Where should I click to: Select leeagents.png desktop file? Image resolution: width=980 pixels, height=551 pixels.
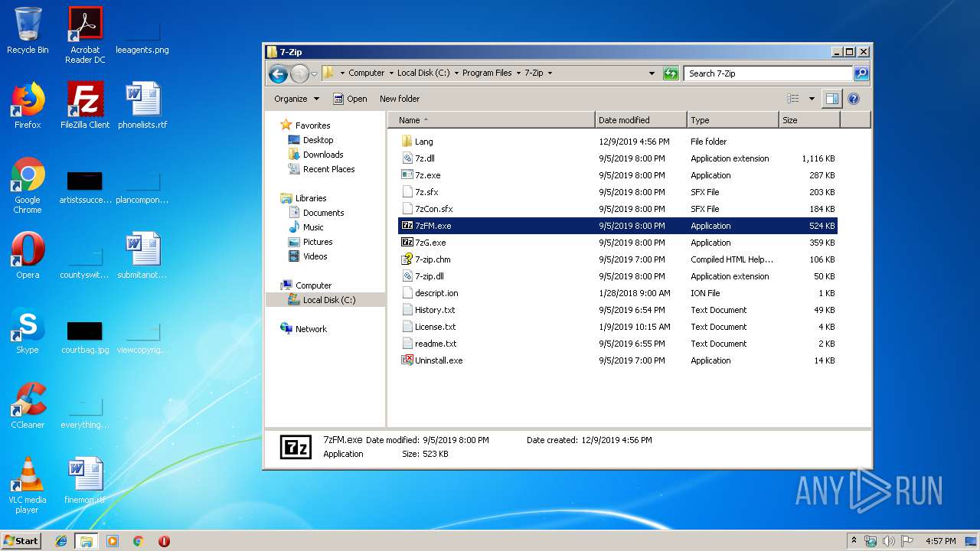pyautogui.click(x=142, y=37)
